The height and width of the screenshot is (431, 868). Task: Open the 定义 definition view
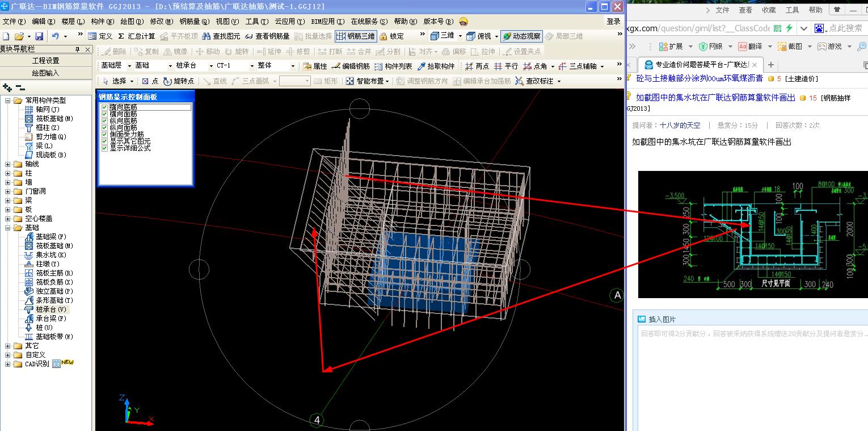[x=100, y=36]
